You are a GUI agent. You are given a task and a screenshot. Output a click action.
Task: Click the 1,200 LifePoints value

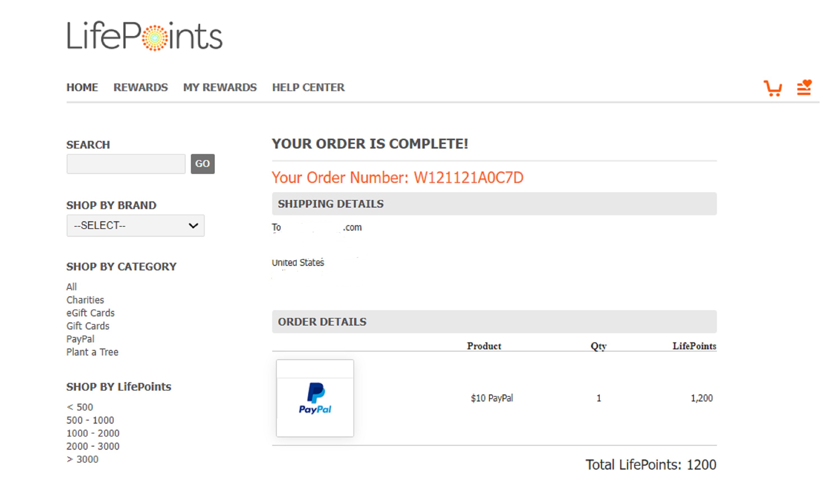[701, 398]
